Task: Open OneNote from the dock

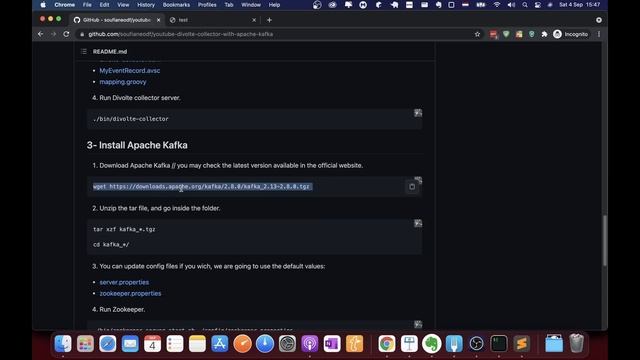Action: [x=332, y=344]
